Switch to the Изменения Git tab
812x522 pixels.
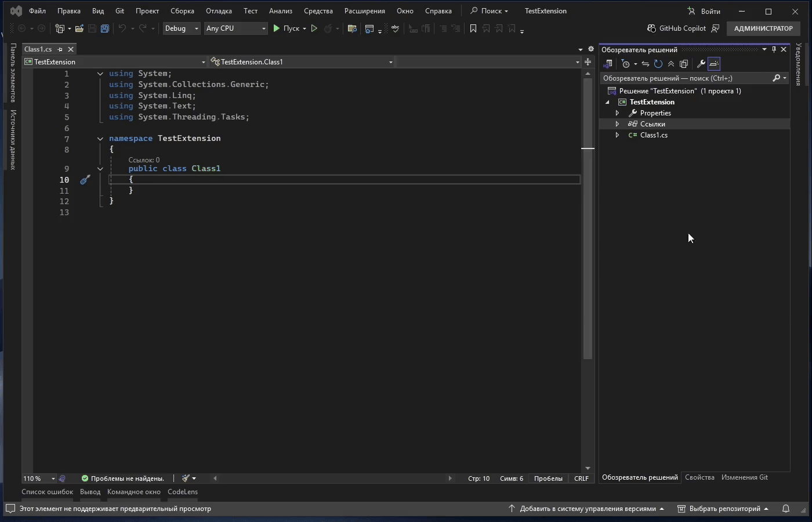745,477
